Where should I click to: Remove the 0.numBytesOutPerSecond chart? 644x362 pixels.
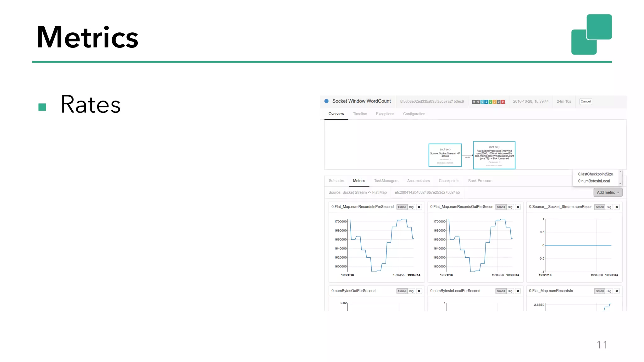[419, 291]
